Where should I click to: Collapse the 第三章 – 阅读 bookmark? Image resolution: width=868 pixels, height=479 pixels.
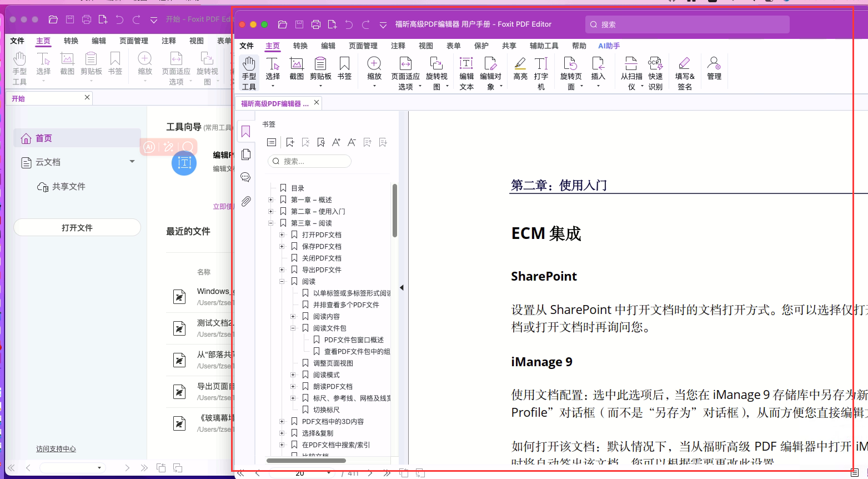[x=271, y=223]
